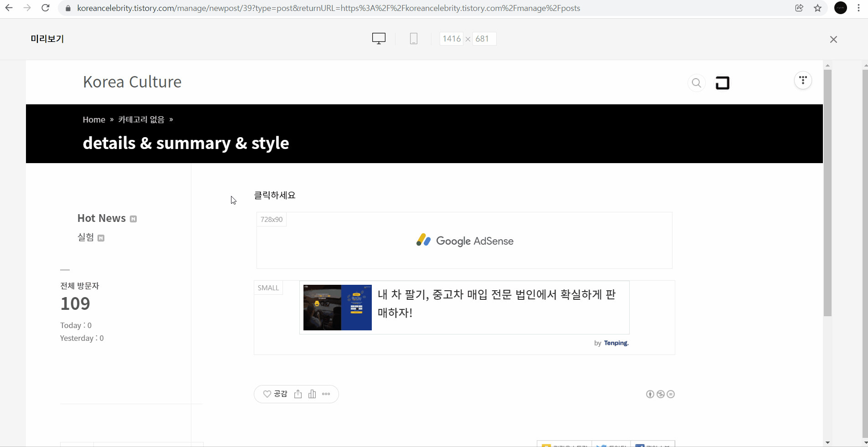This screenshot has width=868, height=447.
Task: Click the preview pane scrollbar thumb
Action: pos(827,193)
